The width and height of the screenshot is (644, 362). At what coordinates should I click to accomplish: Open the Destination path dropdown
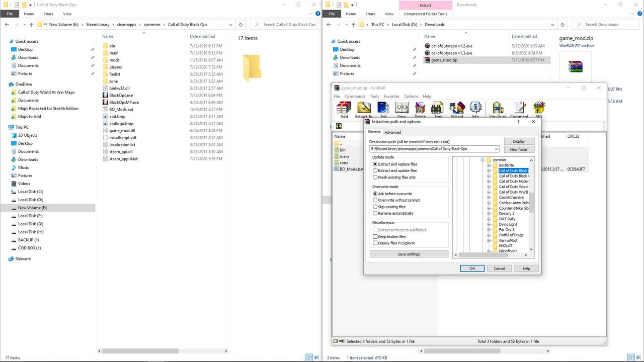click(496, 149)
